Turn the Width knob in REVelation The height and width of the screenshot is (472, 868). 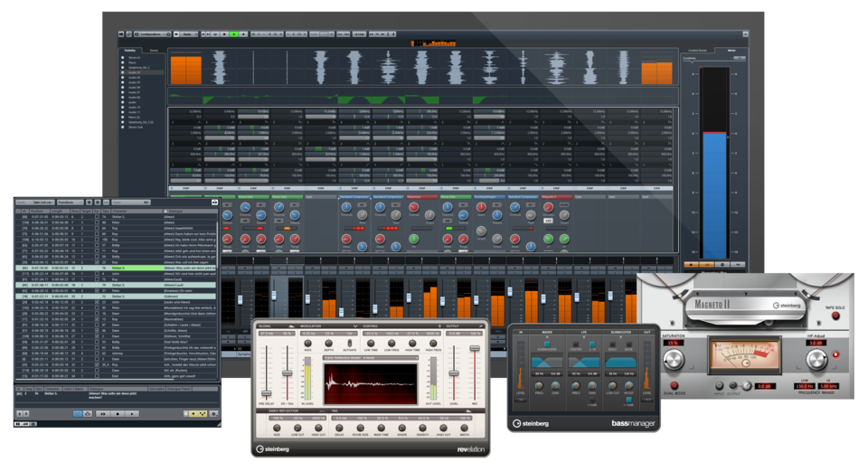[x=464, y=428]
